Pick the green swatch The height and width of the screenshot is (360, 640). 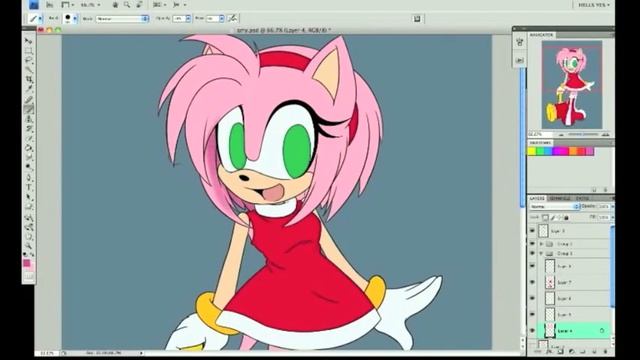click(x=540, y=151)
